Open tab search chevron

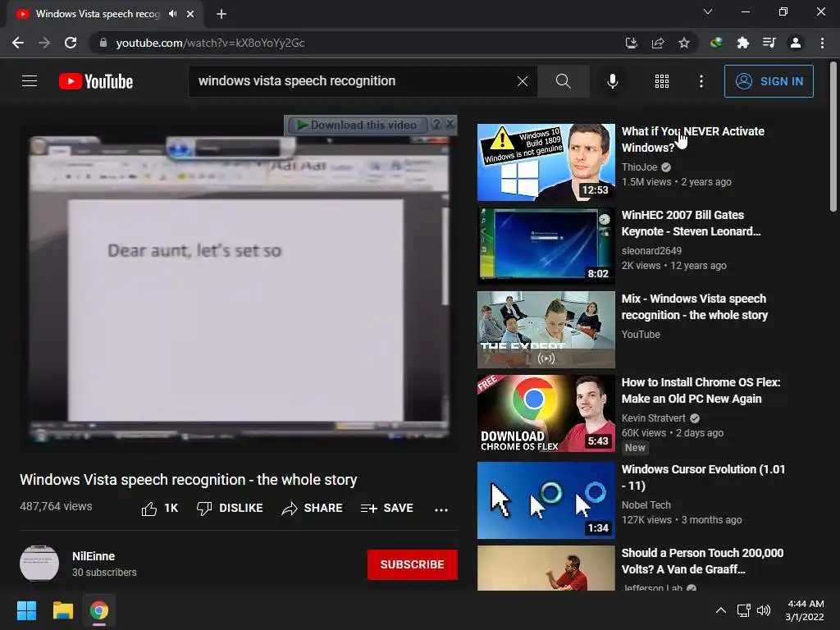click(x=708, y=11)
